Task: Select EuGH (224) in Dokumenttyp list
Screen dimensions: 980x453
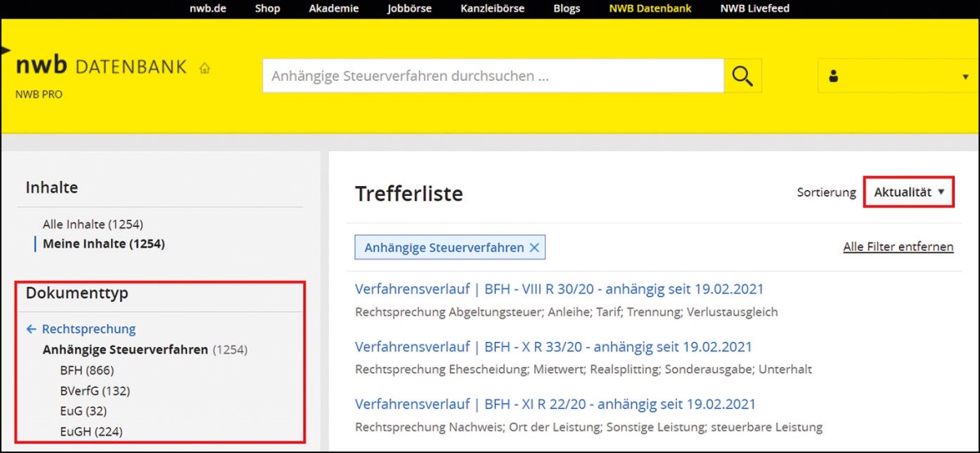Action: 91,431
